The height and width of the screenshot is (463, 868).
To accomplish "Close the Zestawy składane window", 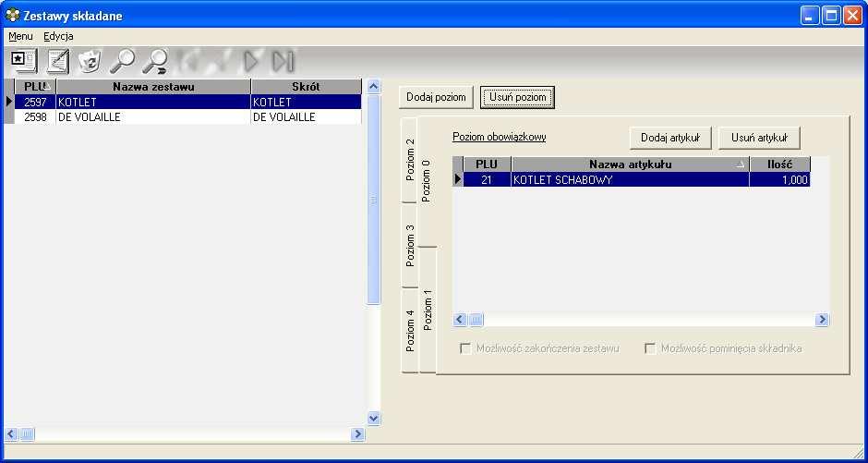I will click(x=852, y=15).
